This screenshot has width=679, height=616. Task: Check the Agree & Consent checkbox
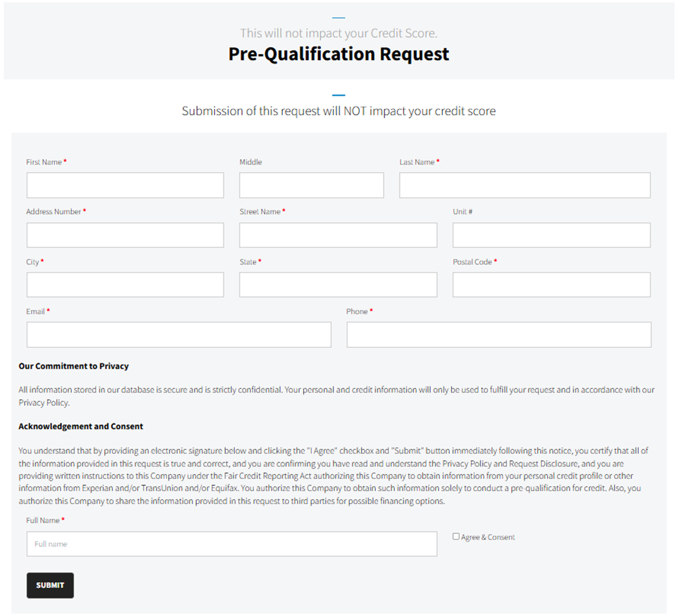coord(456,536)
